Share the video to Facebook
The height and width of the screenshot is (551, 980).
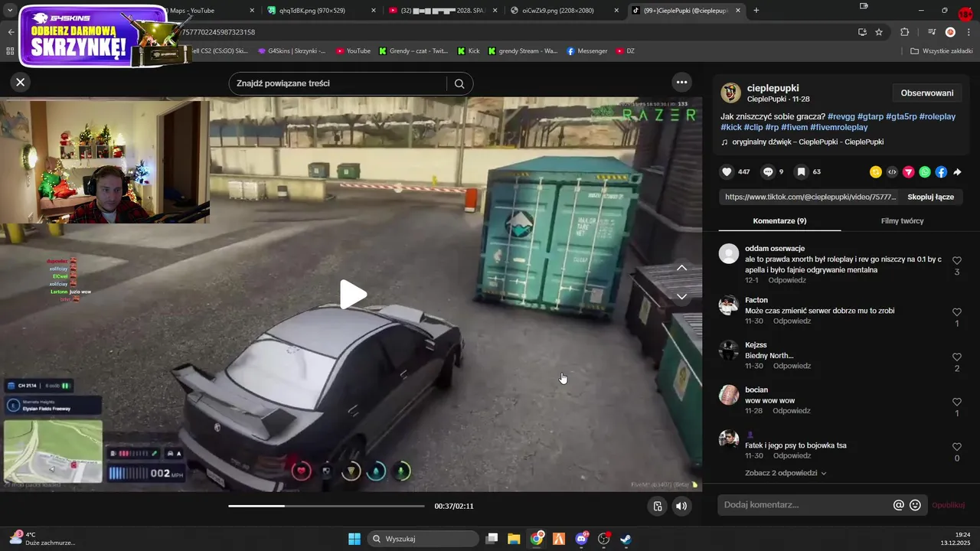coord(941,172)
